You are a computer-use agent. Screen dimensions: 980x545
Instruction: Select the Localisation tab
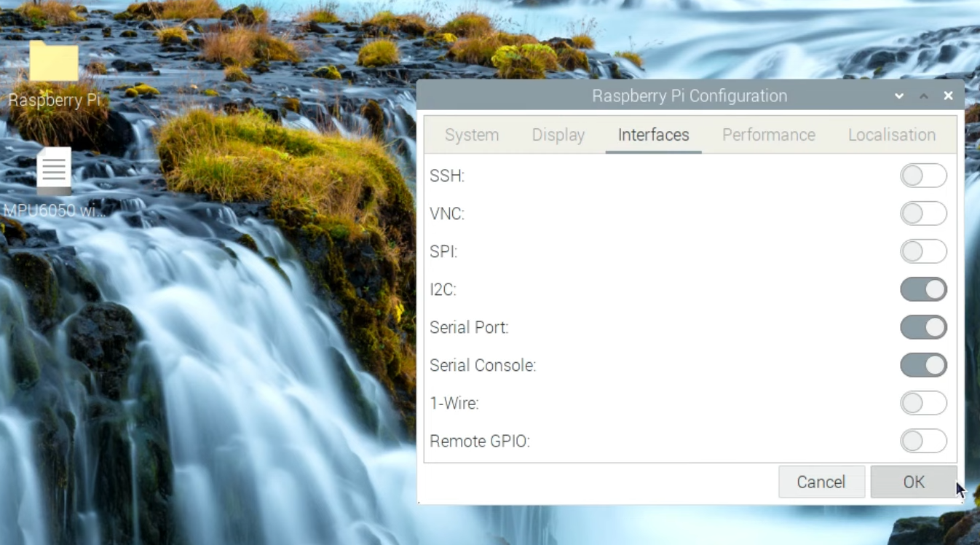click(x=891, y=135)
